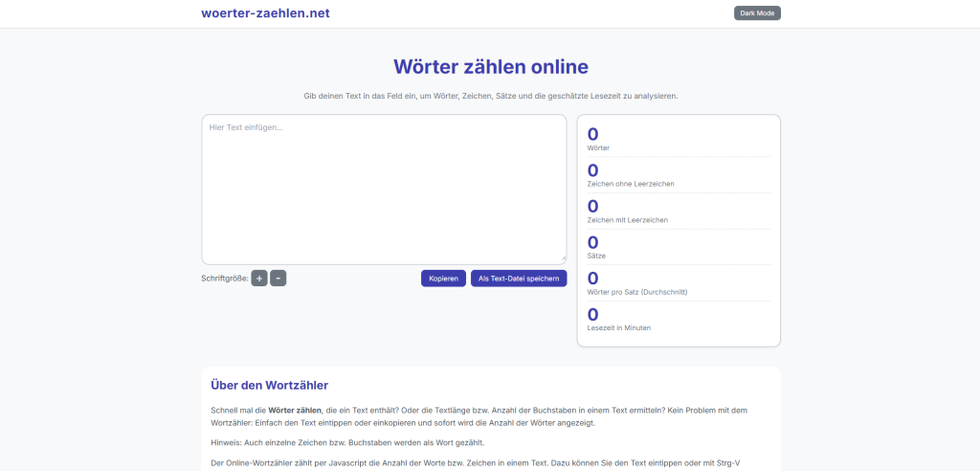Select the Wörter count value

[593, 135]
